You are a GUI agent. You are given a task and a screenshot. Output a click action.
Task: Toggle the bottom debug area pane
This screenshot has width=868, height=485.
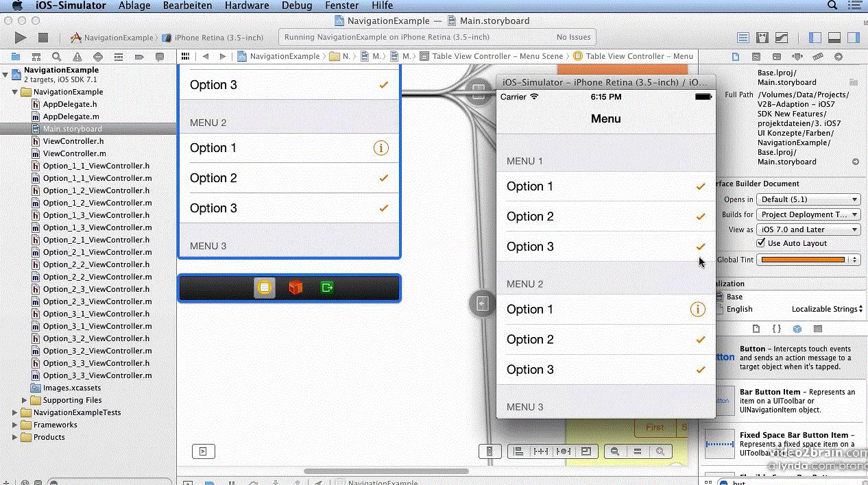point(834,38)
